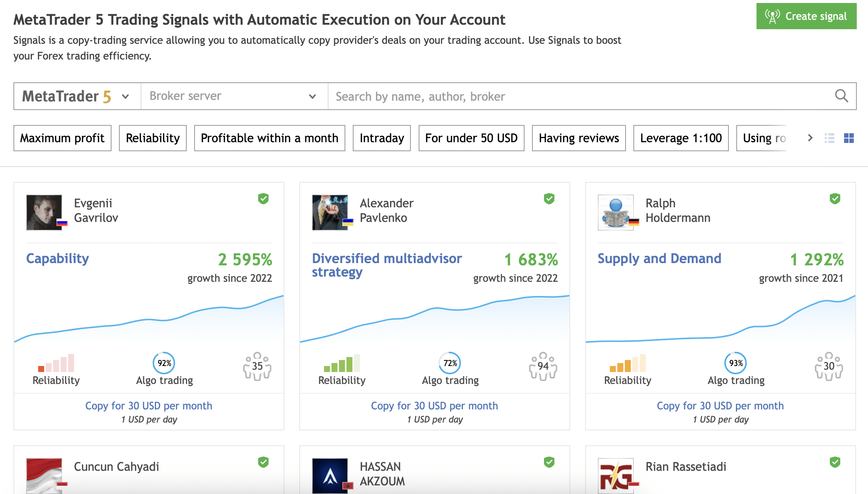Viewport: 868px width, 494px height.
Task: Click the verified shield on Evgenii Gavrilov's card
Action: 263,198
